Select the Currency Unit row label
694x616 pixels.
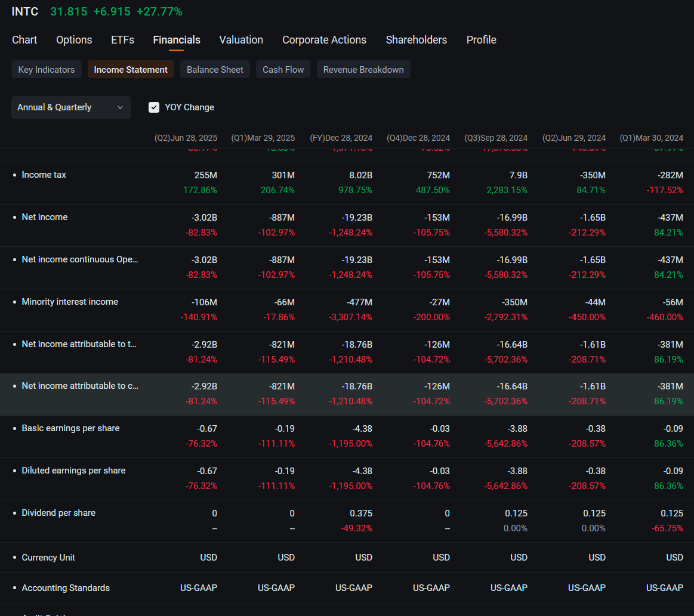pyautogui.click(x=48, y=558)
